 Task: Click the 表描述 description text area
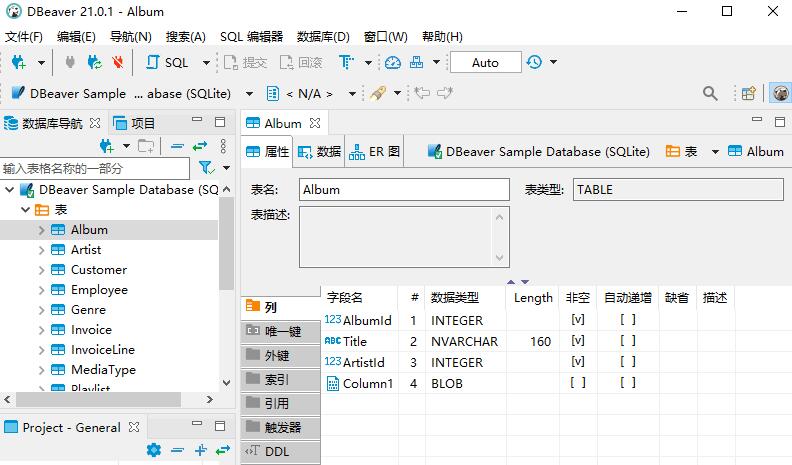404,237
